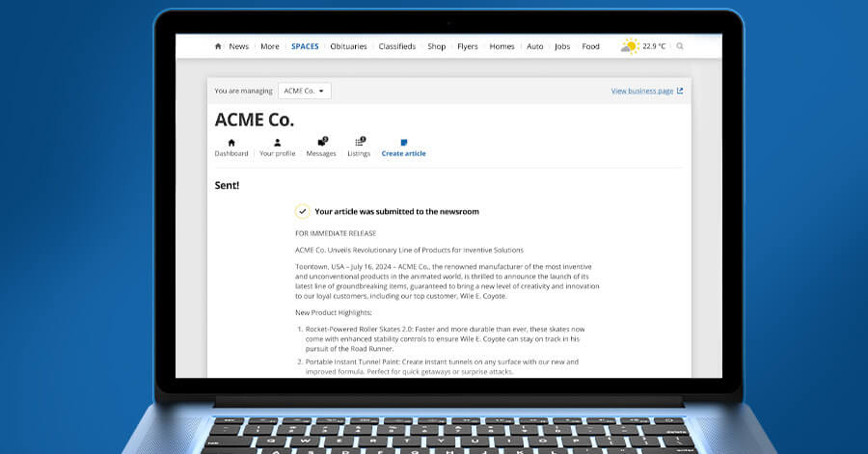868x454 pixels.
Task: Open the search magnifier icon
Action: pyautogui.click(x=680, y=46)
